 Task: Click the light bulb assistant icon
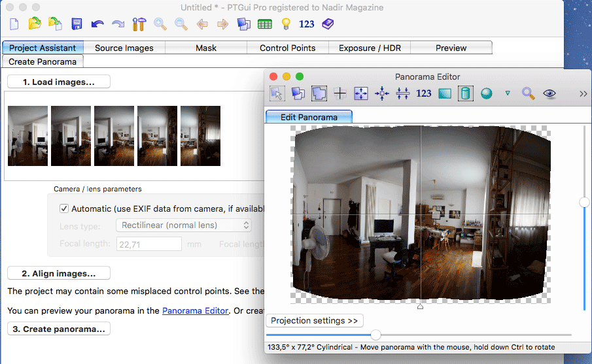tap(286, 24)
